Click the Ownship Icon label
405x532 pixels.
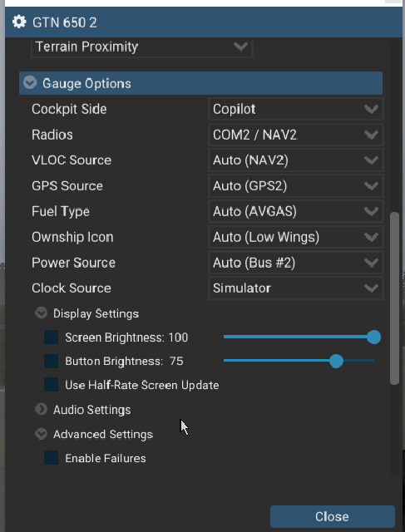tap(72, 237)
